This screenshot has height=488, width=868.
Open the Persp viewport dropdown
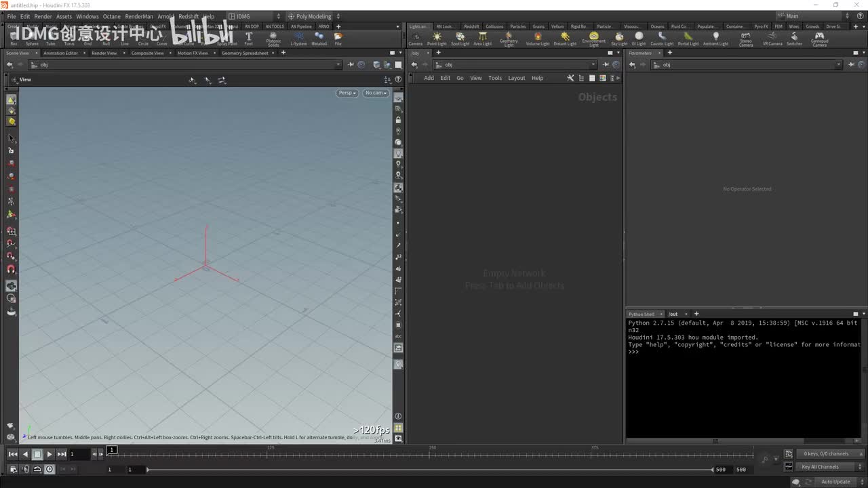(347, 93)
